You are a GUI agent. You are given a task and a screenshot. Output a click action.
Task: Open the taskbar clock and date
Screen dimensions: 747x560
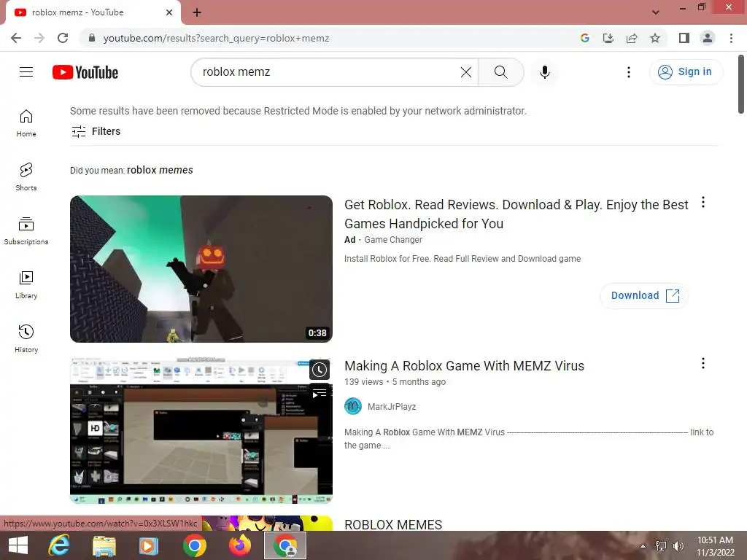[x=716, y=546]
